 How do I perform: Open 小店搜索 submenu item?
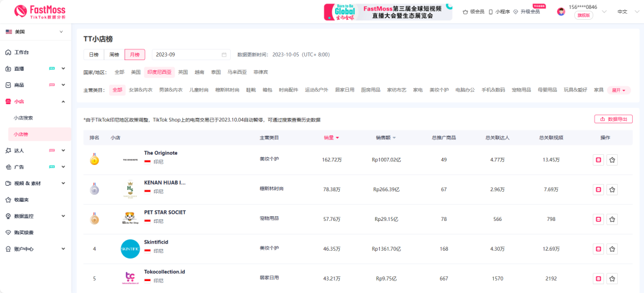23,118
